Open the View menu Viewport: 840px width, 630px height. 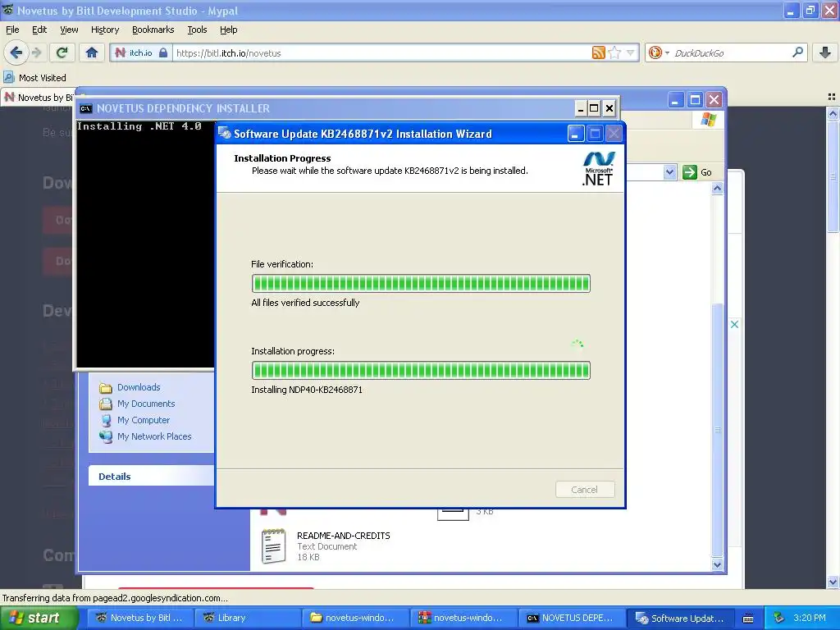point(69,30)
